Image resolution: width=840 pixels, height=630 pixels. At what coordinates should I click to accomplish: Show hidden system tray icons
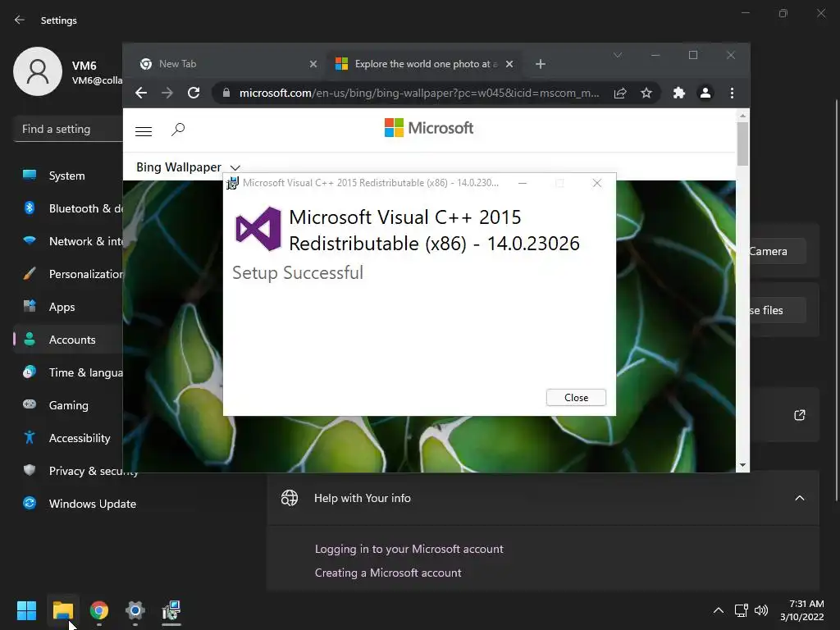point(719,610)
